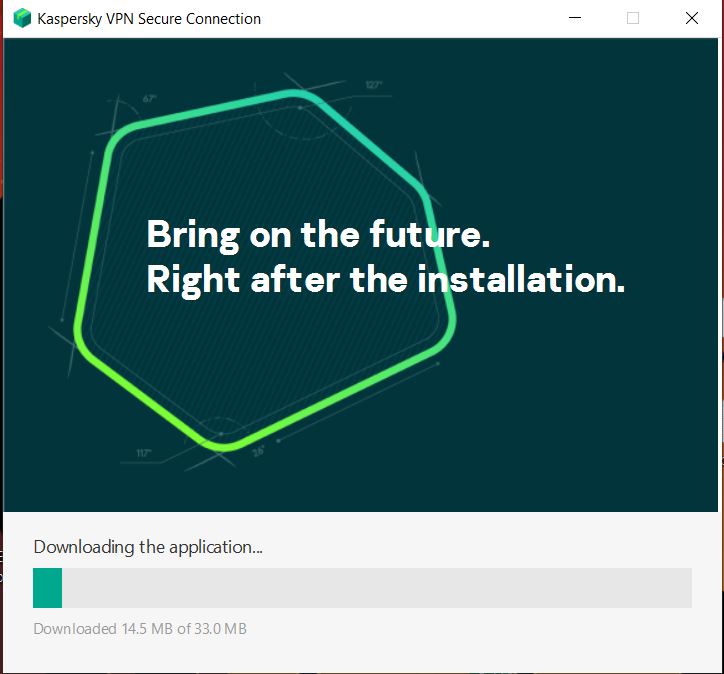Screen dimensions: 724x674
Task: Close the Kaspersky VPN Secure Connection window
Action: (692, 18)
